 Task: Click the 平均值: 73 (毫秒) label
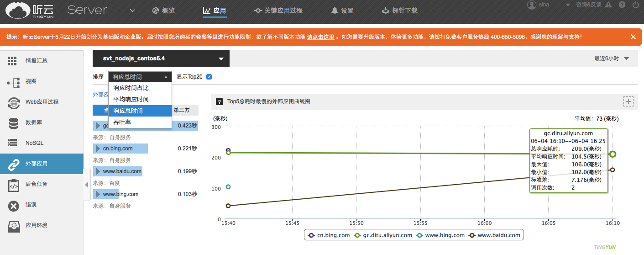(x=597, y=119)
